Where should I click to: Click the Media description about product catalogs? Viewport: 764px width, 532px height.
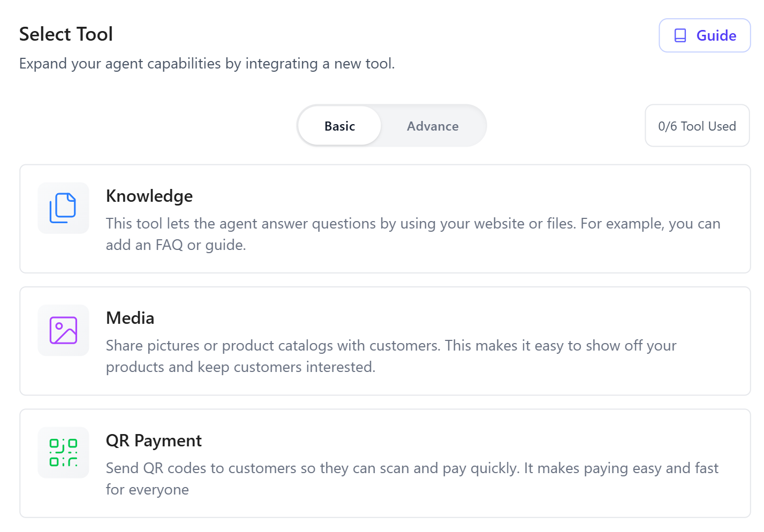pos(391,356)
